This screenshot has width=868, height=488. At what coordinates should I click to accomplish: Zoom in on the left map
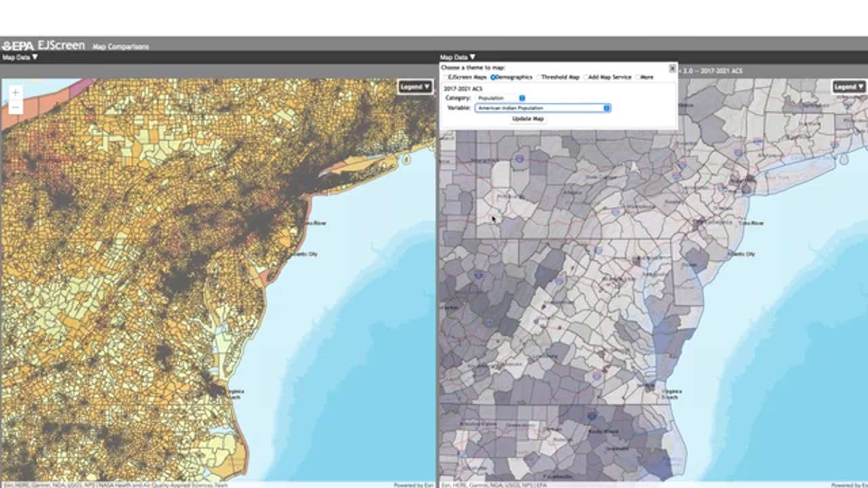point(15,92)
